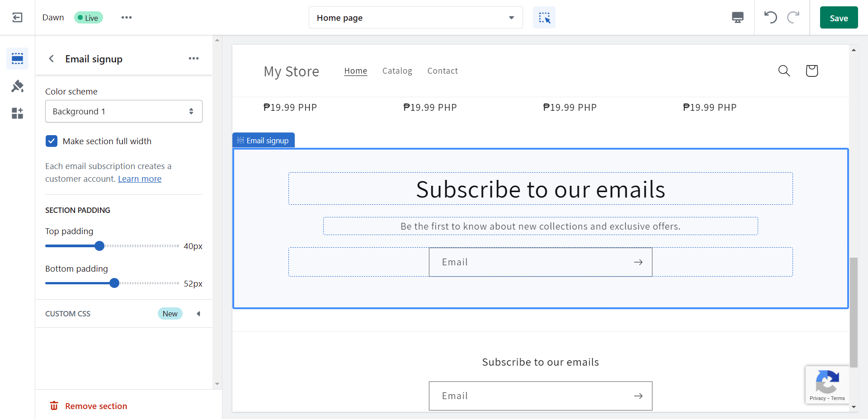This screenshot has width=868, height=419.
Task: Click the My Store logo link
Action: [292, 71]
